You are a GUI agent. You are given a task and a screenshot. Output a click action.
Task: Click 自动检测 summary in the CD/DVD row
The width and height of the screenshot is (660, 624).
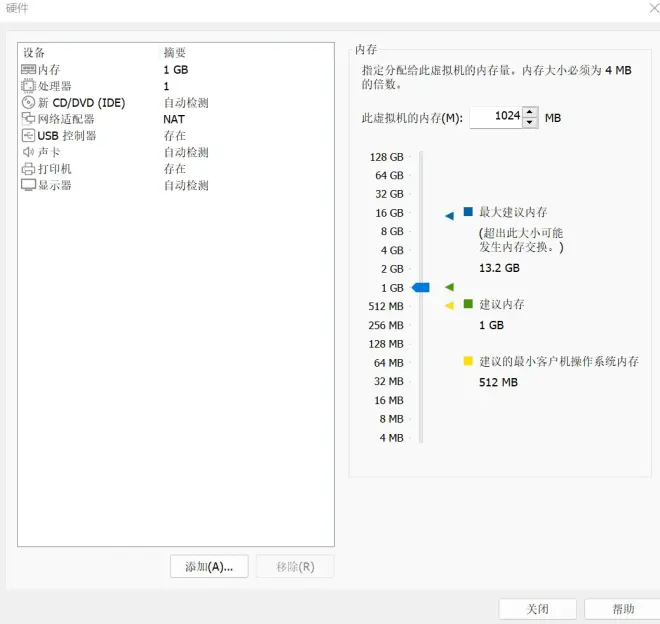click(186, 103)
